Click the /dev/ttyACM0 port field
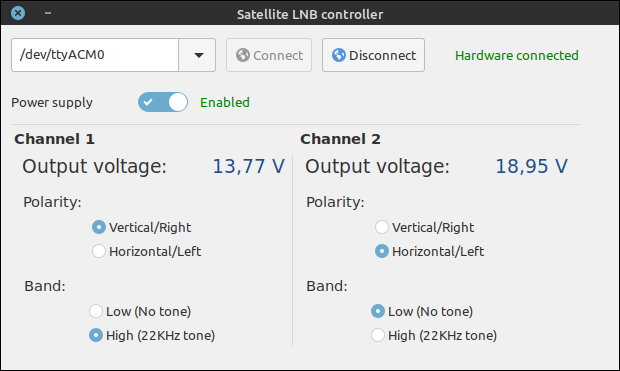 point(95,55)
